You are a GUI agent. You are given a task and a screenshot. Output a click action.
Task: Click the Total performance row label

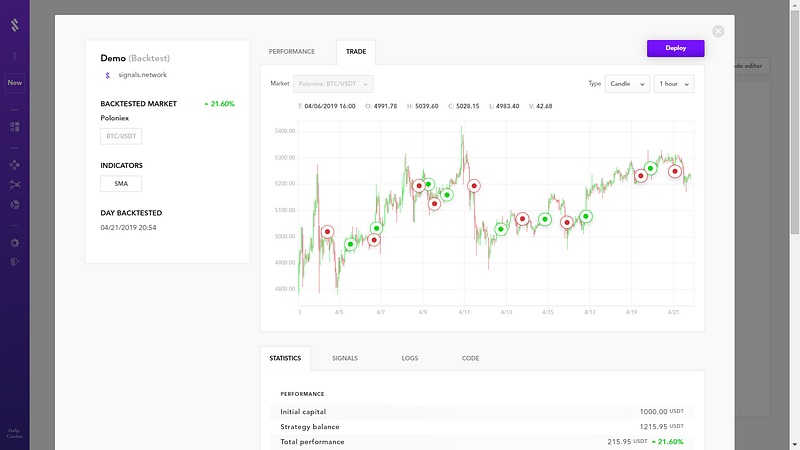[x=312, y=442]
